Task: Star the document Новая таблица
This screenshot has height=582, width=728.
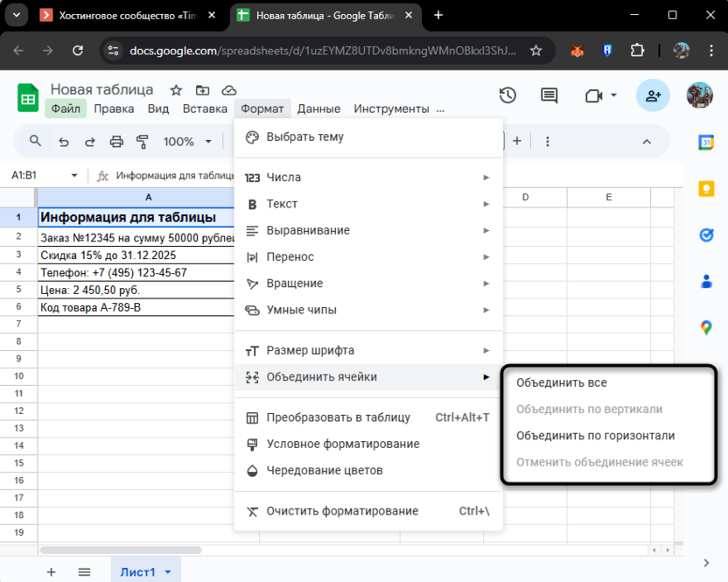Action: coord(176,90)
